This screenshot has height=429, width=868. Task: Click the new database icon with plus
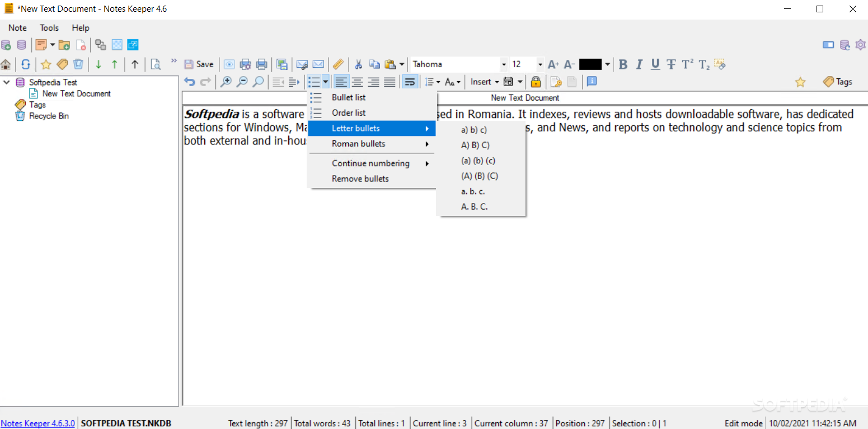6,45
